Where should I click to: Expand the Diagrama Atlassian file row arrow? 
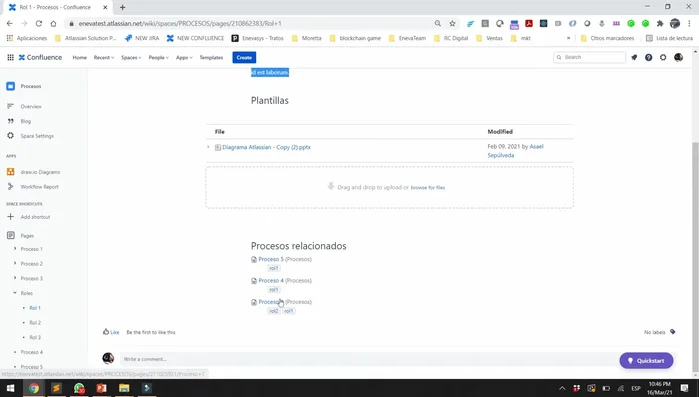[208, 147]
